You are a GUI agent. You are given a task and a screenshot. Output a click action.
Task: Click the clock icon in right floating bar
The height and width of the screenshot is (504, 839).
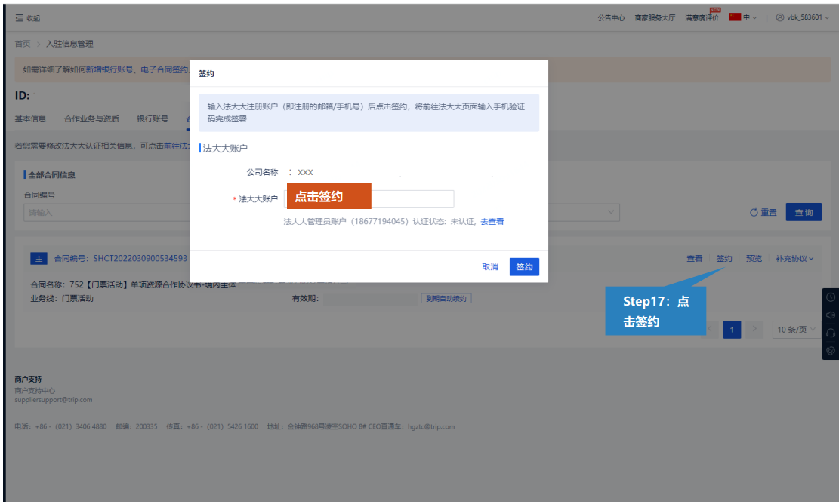[x=831, y=297]
